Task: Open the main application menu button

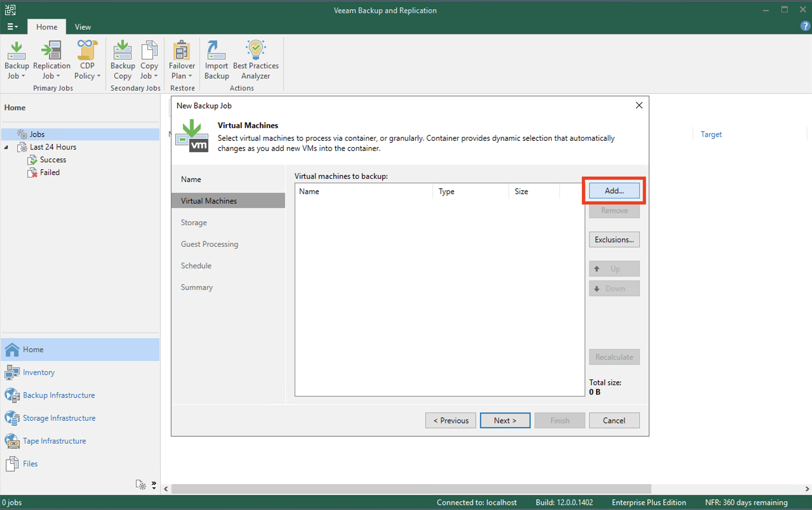Action: (13, 27)
